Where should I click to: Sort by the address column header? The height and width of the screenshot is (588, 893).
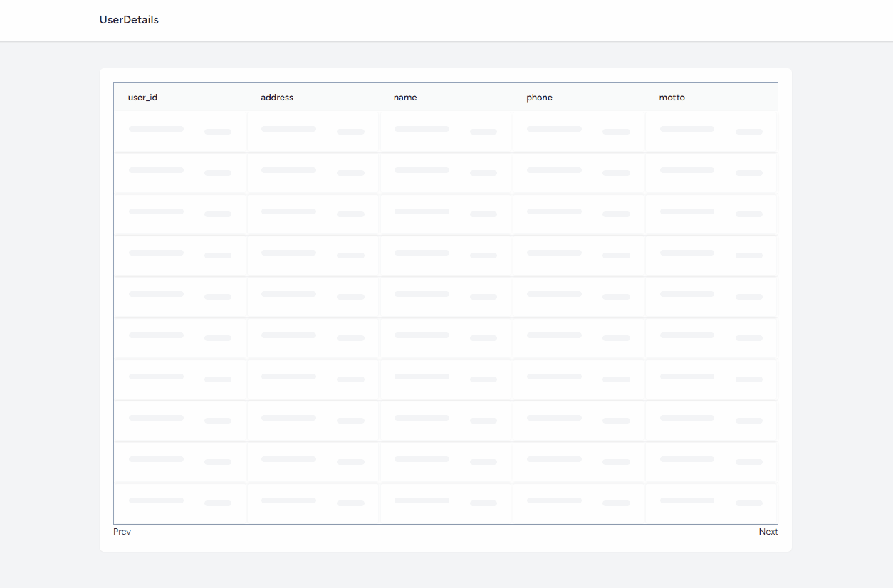pos(277,98)
